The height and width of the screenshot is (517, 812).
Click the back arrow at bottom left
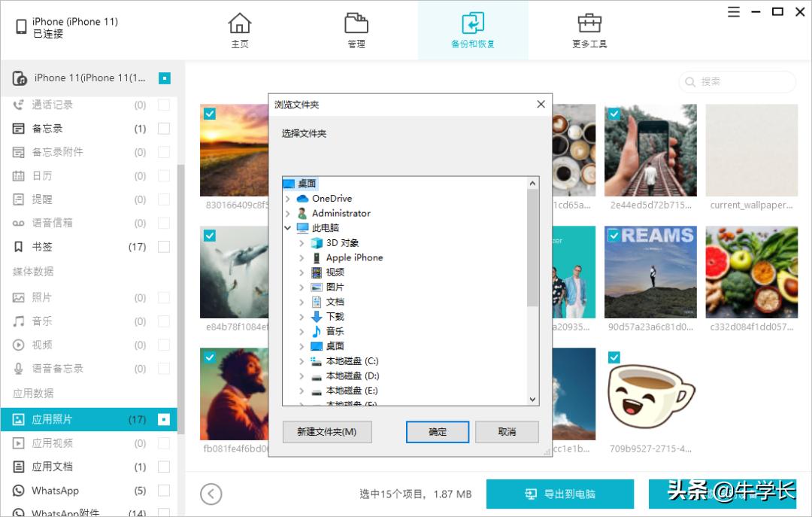click(x=211, y=494)
